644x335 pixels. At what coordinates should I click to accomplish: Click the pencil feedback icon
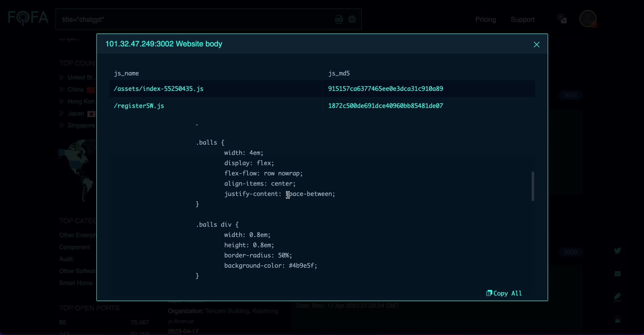[x=617, y=297]
